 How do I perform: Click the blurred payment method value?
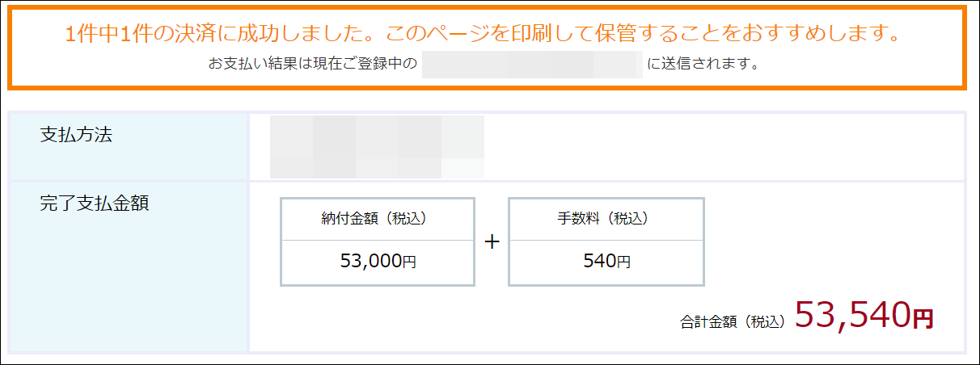pyautogui.click(x=377, y=146)
